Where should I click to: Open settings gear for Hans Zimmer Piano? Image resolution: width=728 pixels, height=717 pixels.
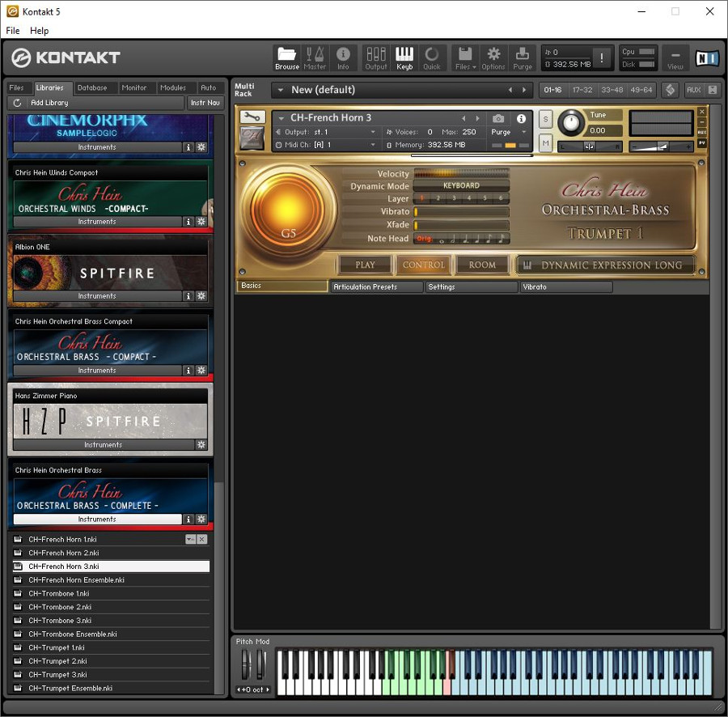pyautogui.click(x=201, y=444)
